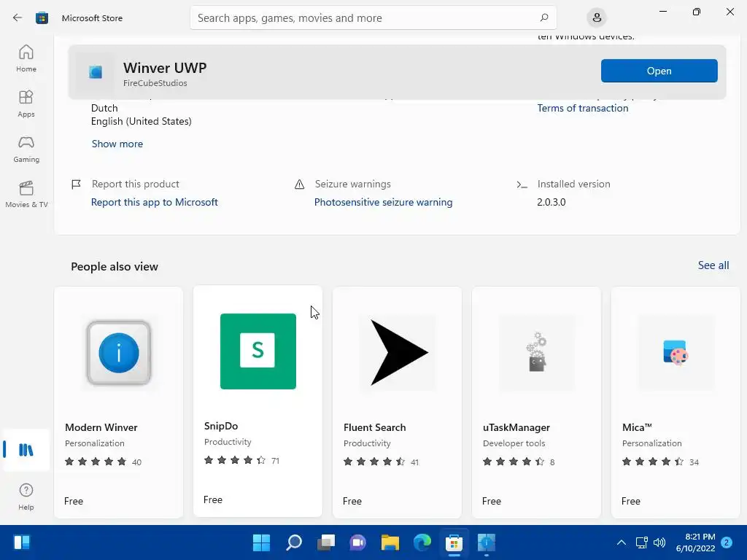The height and width of the screenshot is (560, 747).
Task: Open notifications badge on taskbar
Action: tap(727, 542)
